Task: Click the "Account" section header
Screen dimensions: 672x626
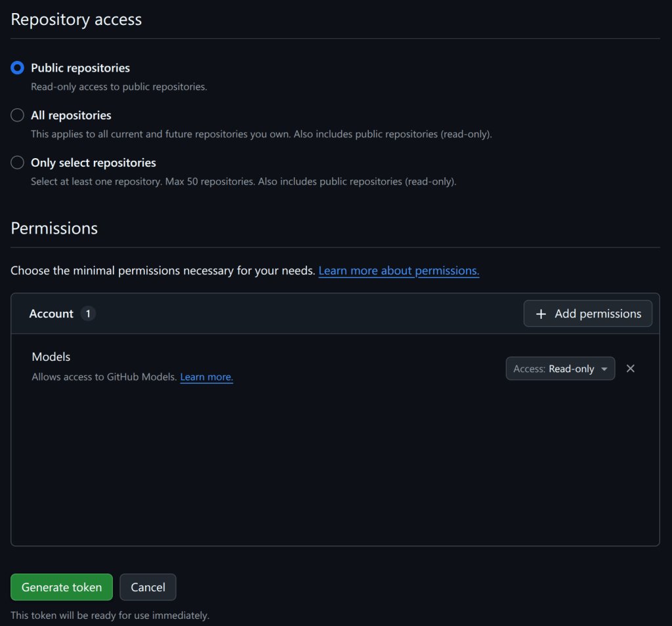Action: [x=51, y=314]
